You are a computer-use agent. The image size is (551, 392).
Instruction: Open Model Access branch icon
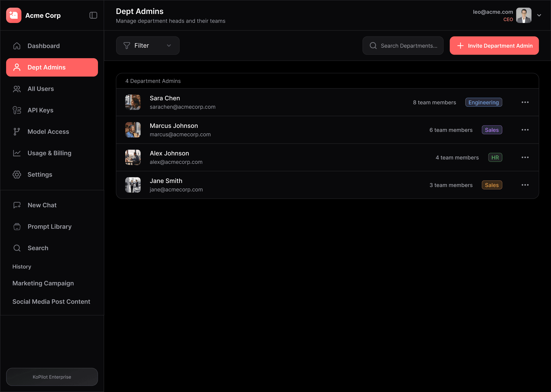[17, 132]
